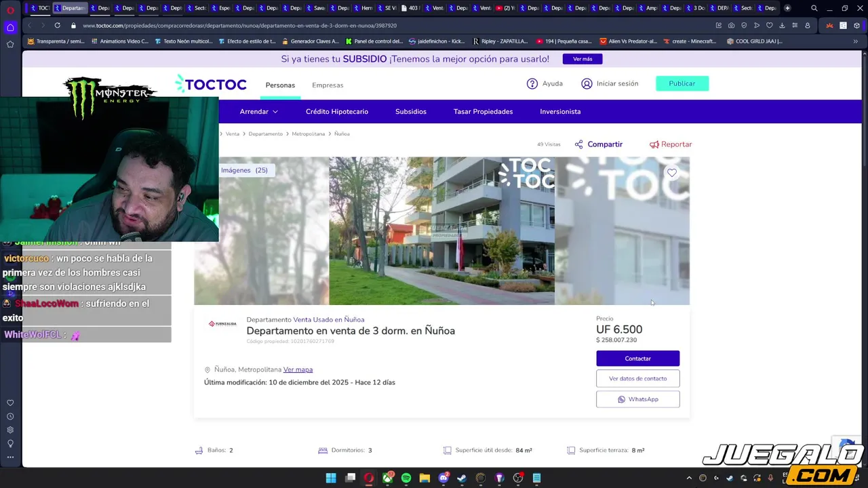Click Ver datos de contacto button

(x=637, y=379)
